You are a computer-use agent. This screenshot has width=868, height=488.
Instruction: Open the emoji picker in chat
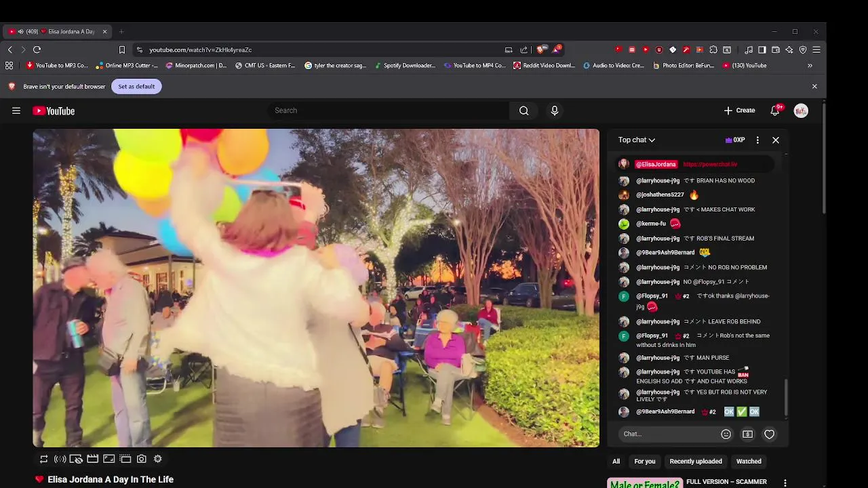tap(726, 434)
